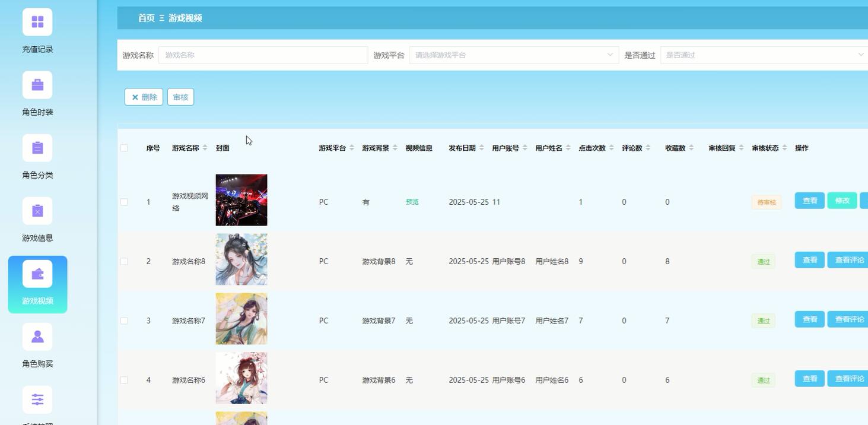Sort by 评论数 column arrows
The width and height of the screenshot is (868, 425).
coord(648,148)
